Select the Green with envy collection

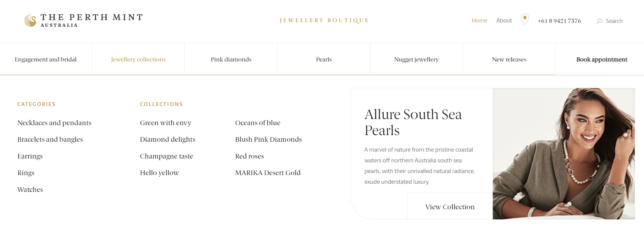tap(165, 123)
